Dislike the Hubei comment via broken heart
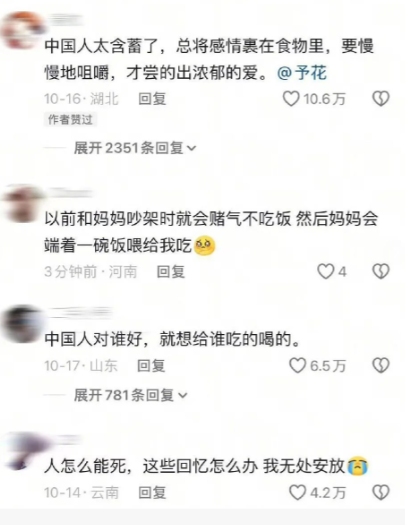Viewport: 405px width, 525px height. [381, 99]
